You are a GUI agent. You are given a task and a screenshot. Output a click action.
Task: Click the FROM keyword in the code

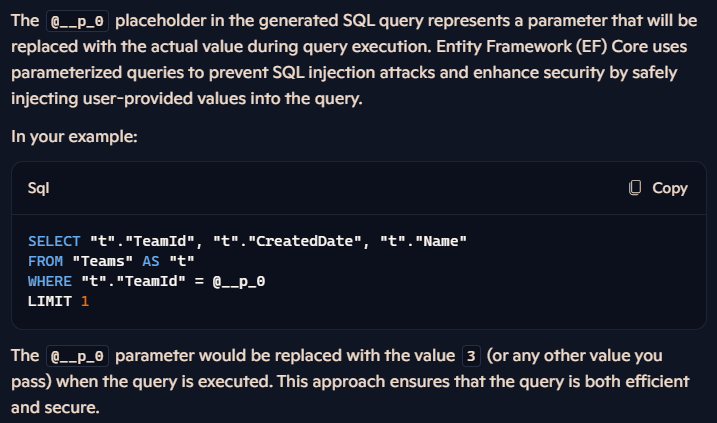(45, 261)
